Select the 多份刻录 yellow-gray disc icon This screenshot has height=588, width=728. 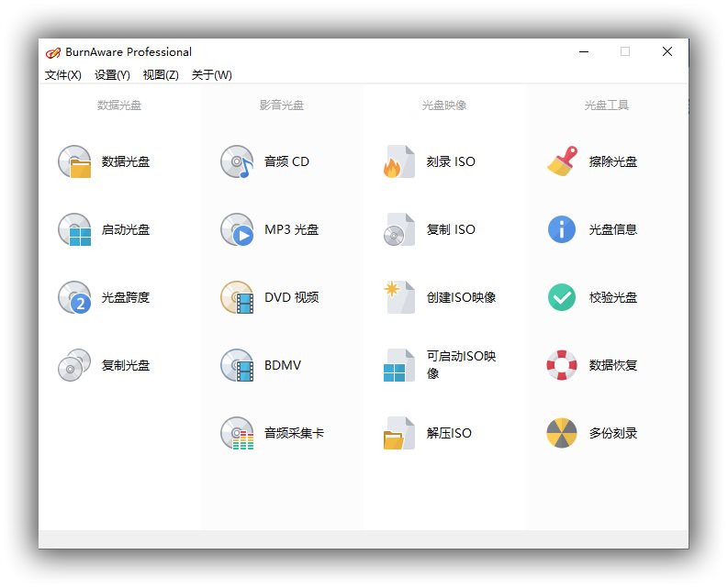click(562, 433)
